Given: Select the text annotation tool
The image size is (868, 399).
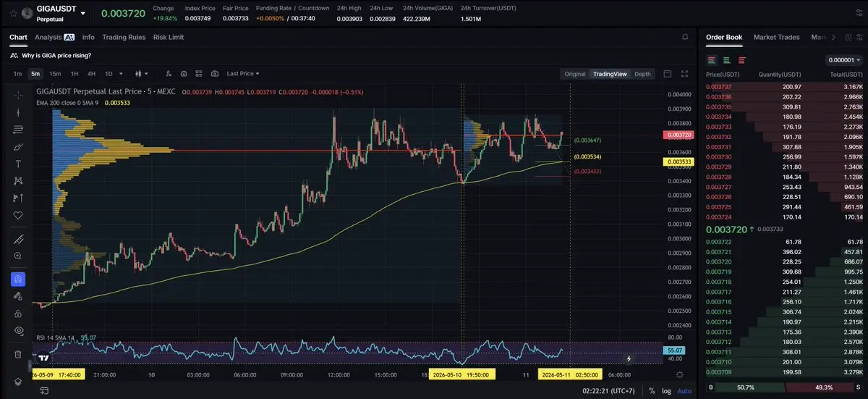Looking at the screenshot, I should click(18, 164).
